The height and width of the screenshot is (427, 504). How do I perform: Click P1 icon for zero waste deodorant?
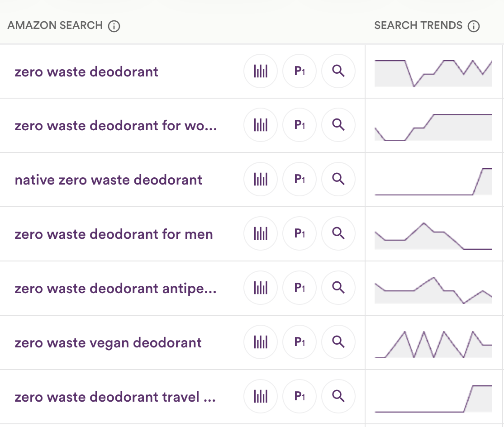point(299,71)
